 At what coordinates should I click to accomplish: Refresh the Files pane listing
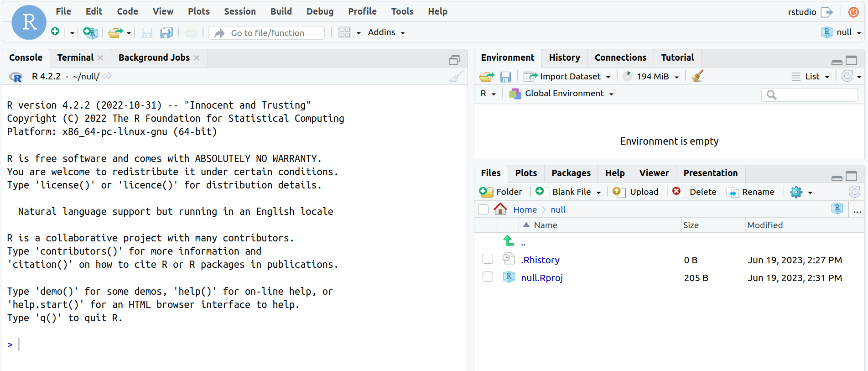[854, 192]
